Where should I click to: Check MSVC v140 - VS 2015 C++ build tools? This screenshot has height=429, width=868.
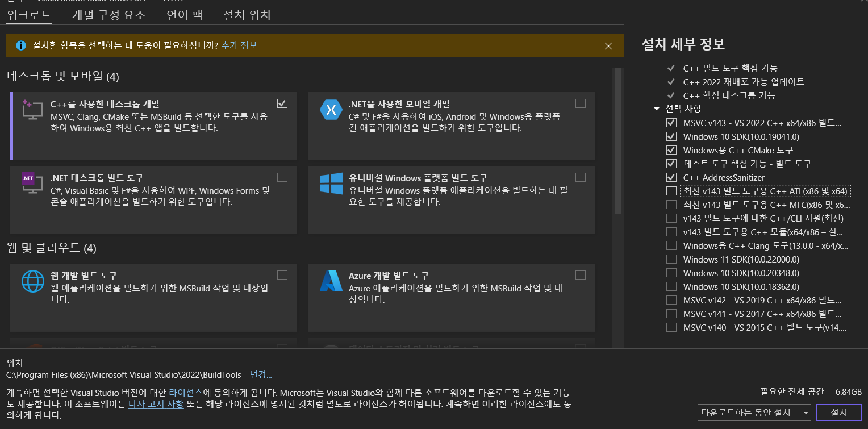[671, 327]
